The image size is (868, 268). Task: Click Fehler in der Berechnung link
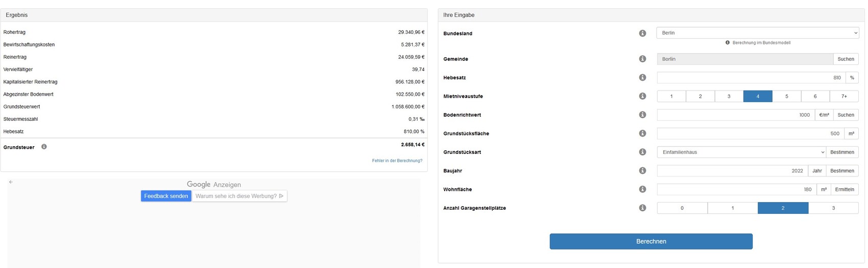pyautogui.click(x=397, y=161)
